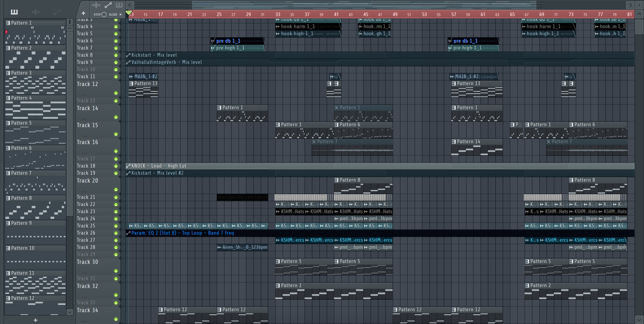Open the clip menu of the short P.. clip on Track 15
Viewport: 644px width, 324px height.
click(513, 125)
